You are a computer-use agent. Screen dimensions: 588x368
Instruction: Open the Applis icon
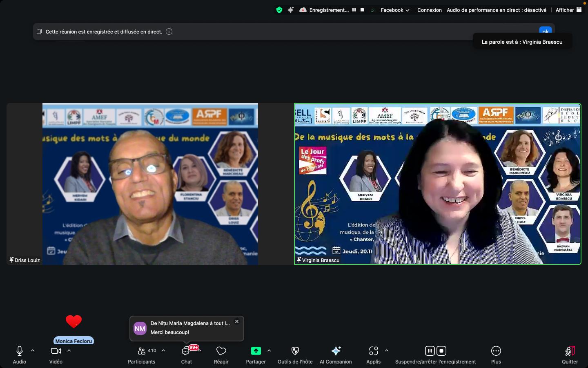coord(373,351)
